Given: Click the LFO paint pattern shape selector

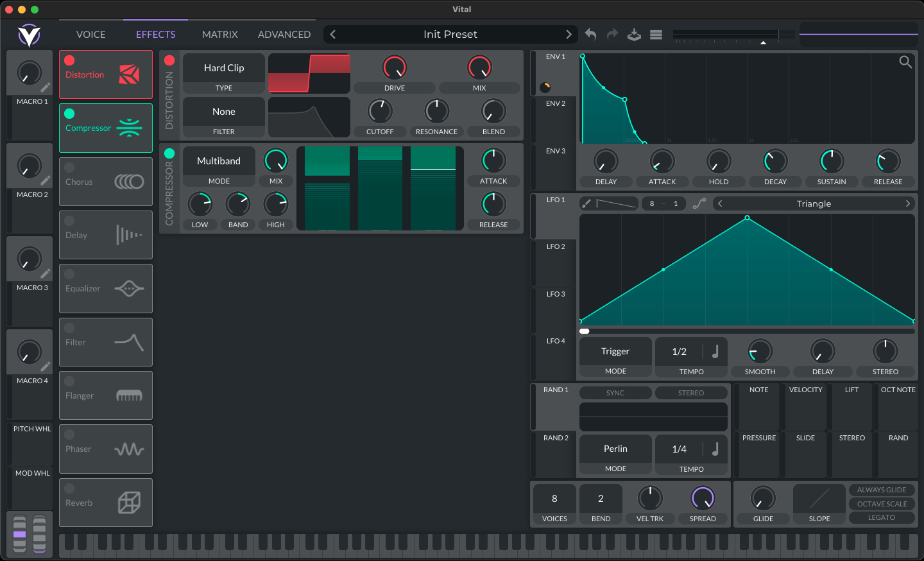Looking at the screenshot, I should (616, 203).
